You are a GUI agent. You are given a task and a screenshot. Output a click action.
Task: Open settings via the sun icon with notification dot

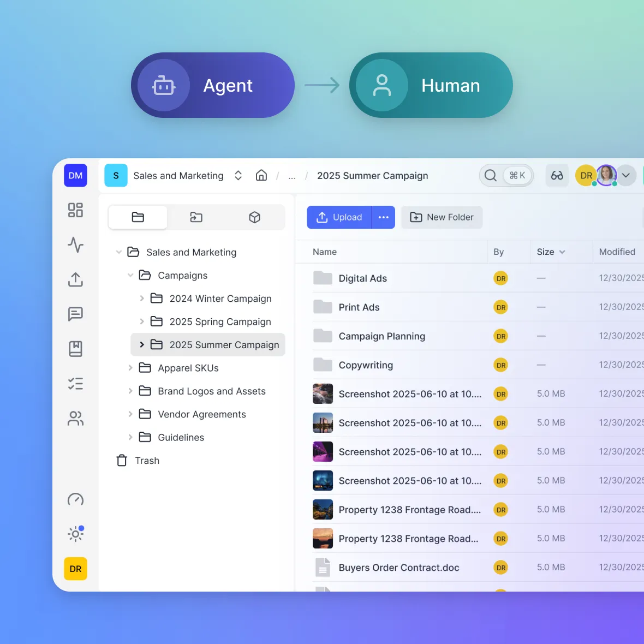[75, 534]
